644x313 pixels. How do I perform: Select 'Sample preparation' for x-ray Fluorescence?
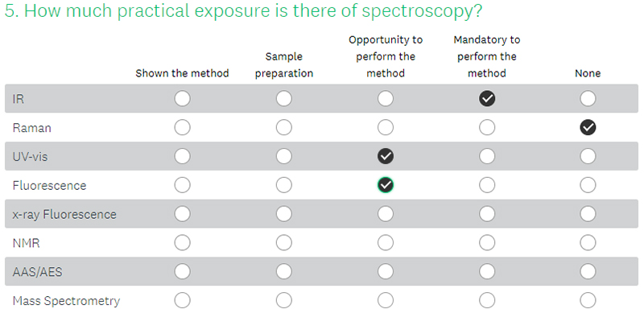click(x=284, y=214)
